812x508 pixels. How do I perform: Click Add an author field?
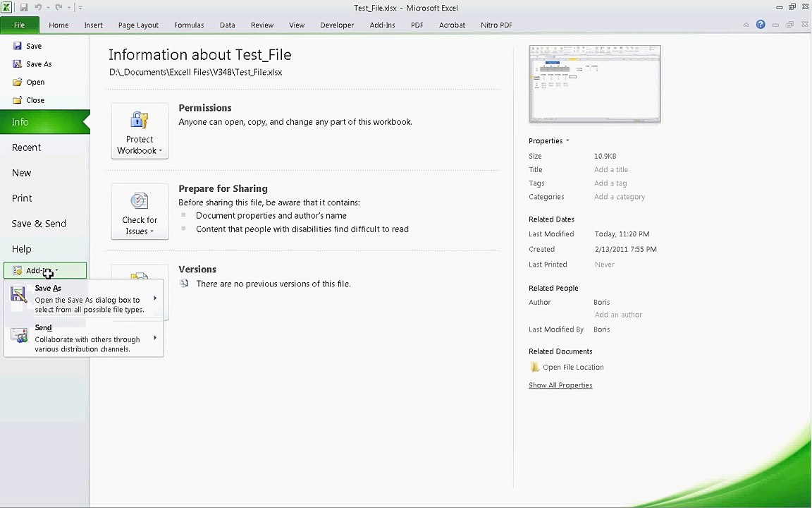(618, 315)
